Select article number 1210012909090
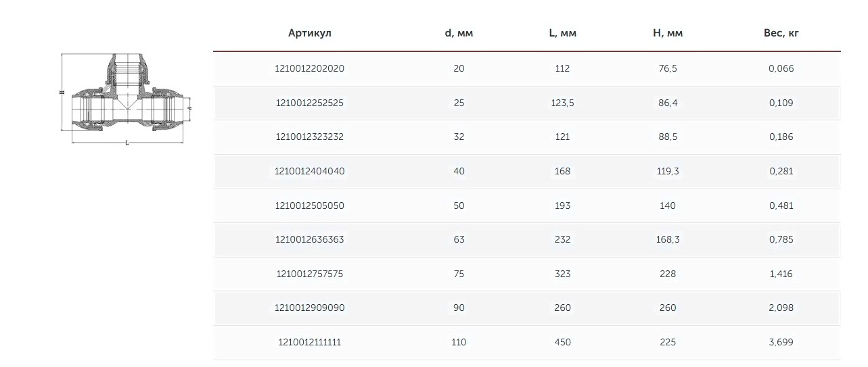Viewport: 868px width, 367px height. coord(310,308)
